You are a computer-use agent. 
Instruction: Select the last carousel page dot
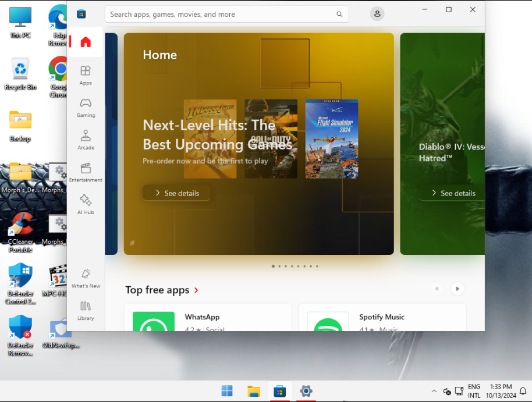(x=317, y=266)
